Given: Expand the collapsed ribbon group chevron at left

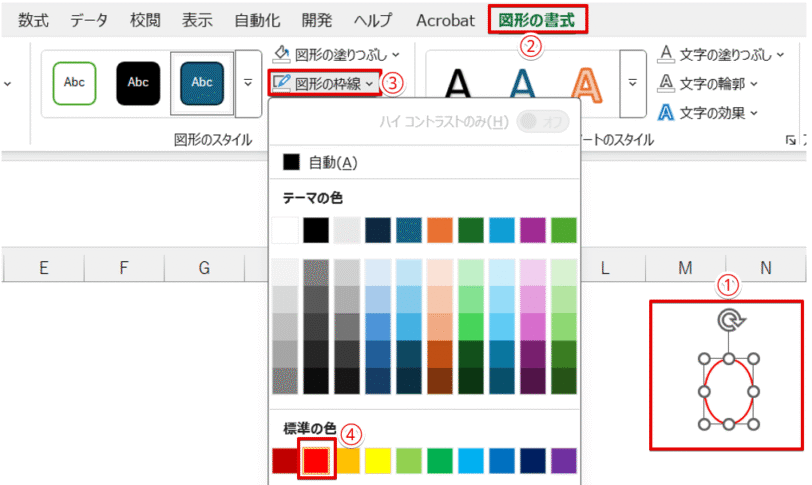Looking at the screenshot, I should click(7, 83).
